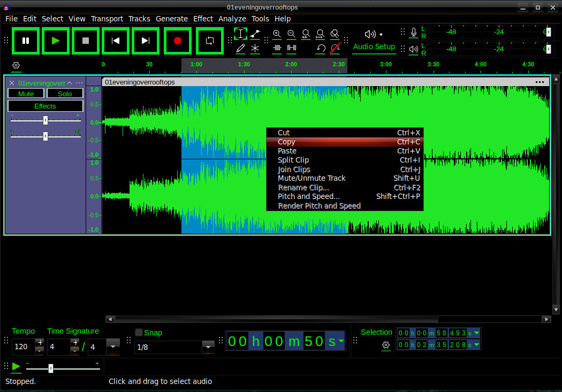Screen dimensions: 562x392
Task: Open timeline options gear icon
Action: (x=16, y=65)
